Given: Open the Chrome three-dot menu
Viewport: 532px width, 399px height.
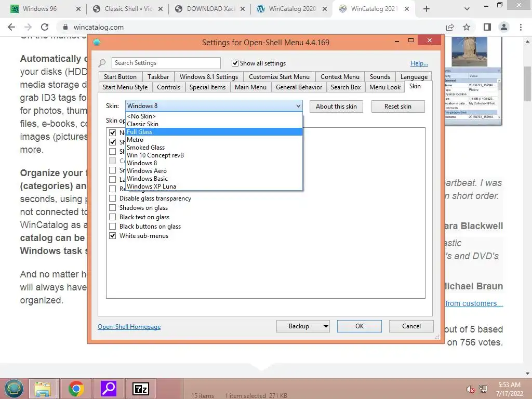Looking at the screenshot, I should (521, 27).
